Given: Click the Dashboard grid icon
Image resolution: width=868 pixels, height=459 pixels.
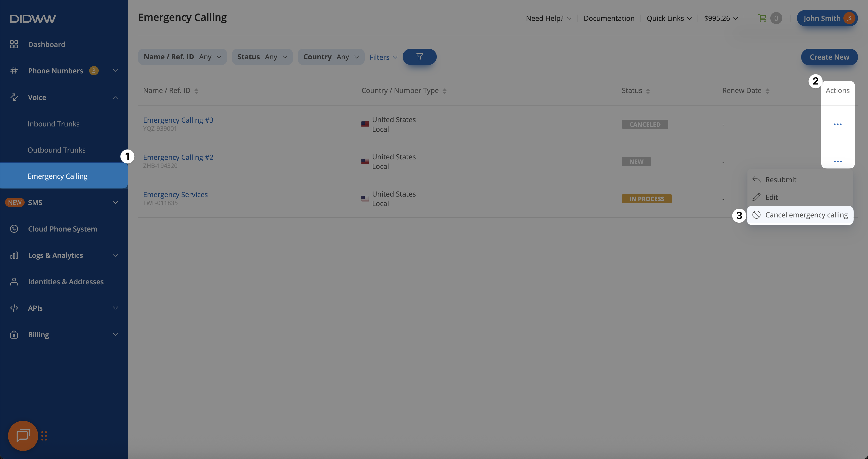Looking at the screenshot, I should click(x=14, y=44).
